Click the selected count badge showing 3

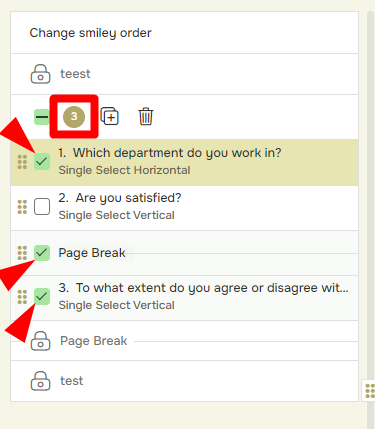74,116
